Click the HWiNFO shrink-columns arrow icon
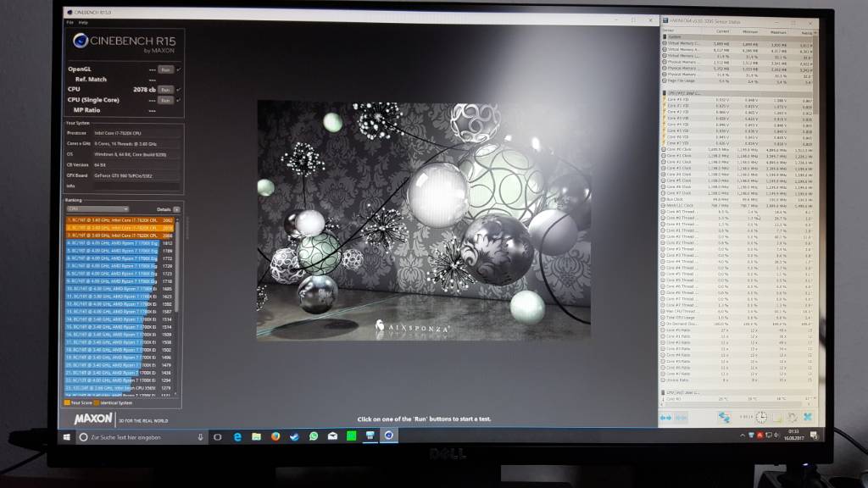The height and width of the screenshot is (488, 868). [681, 418]
